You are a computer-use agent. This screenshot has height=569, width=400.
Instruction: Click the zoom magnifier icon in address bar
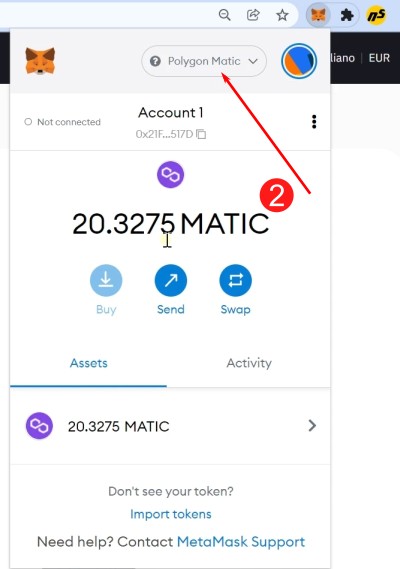225,15
